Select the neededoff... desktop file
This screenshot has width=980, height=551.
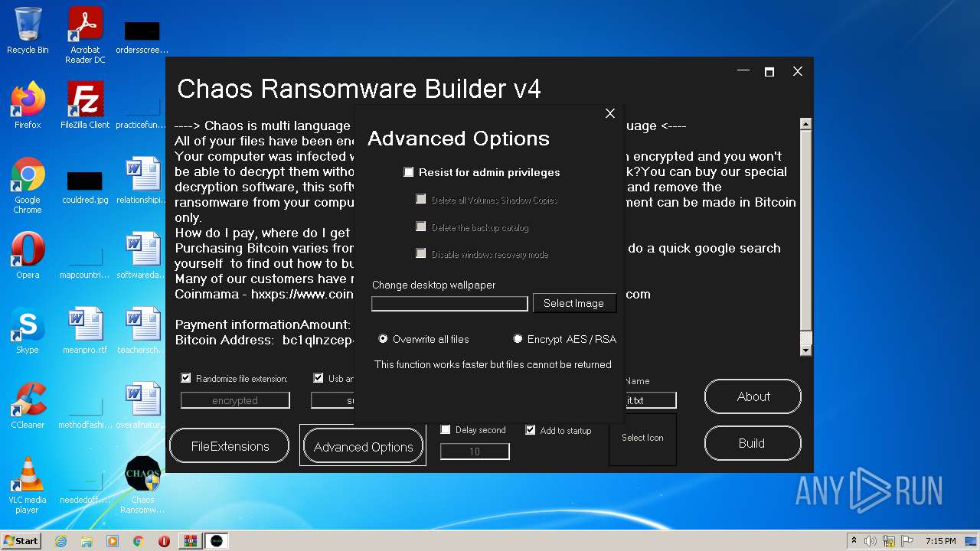[85, 485]
